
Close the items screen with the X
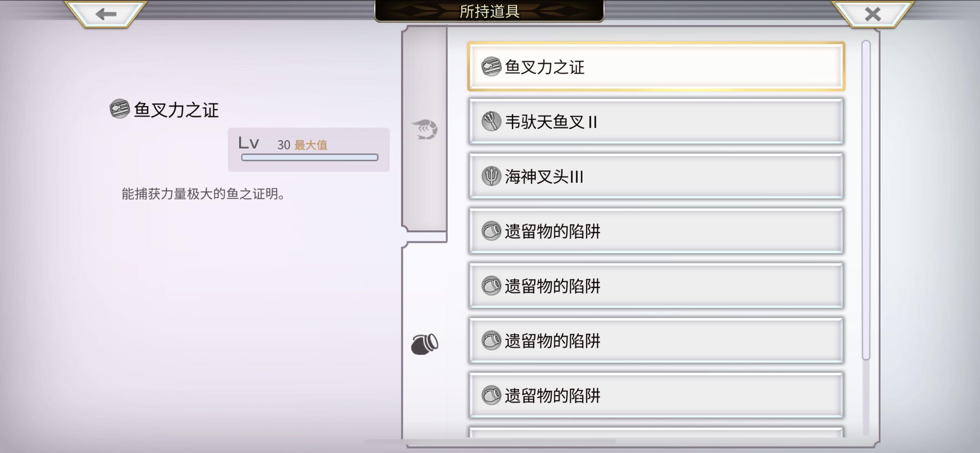872,14
